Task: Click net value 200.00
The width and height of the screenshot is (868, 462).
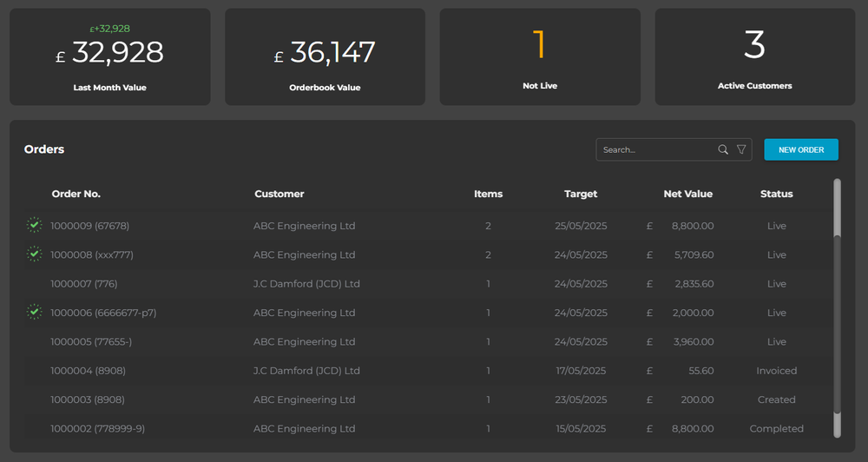Action: (697, 399)
